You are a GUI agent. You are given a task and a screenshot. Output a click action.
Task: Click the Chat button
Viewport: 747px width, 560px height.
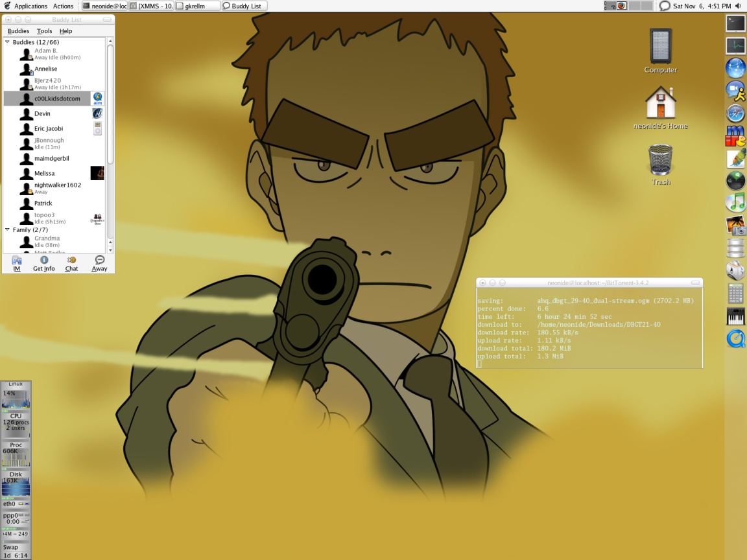coord(71,263)
